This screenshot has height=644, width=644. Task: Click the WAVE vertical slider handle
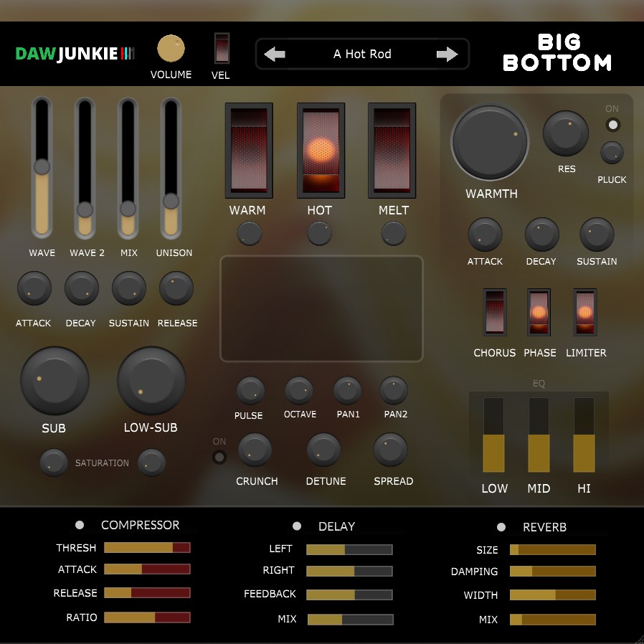[x=42, y=166]
